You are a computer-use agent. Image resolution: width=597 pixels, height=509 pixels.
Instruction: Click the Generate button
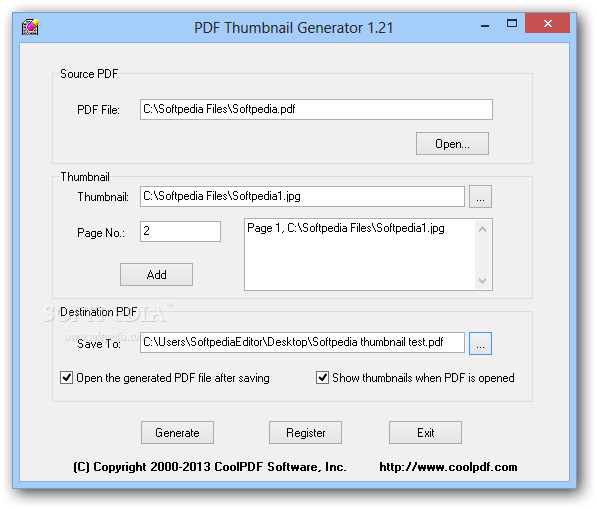point(177,432)
